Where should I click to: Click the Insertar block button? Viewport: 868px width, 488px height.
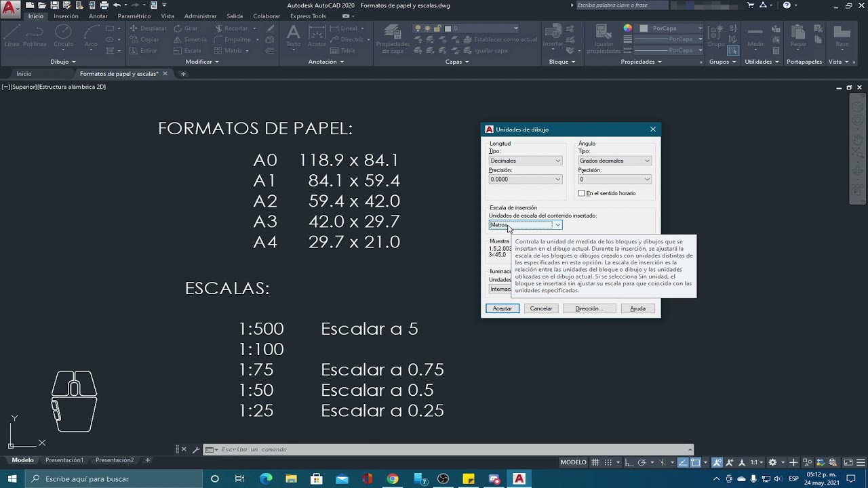click(x=553, y=35)
